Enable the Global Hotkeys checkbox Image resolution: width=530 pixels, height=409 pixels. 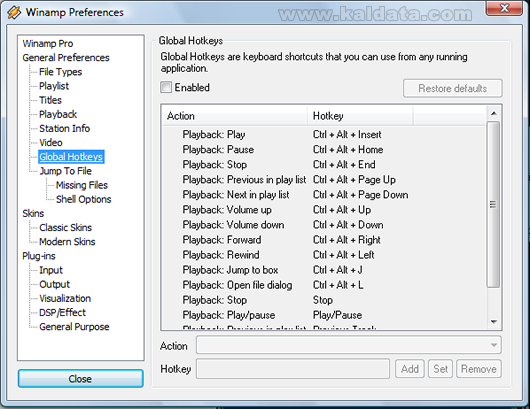click(x=166, y=87)
